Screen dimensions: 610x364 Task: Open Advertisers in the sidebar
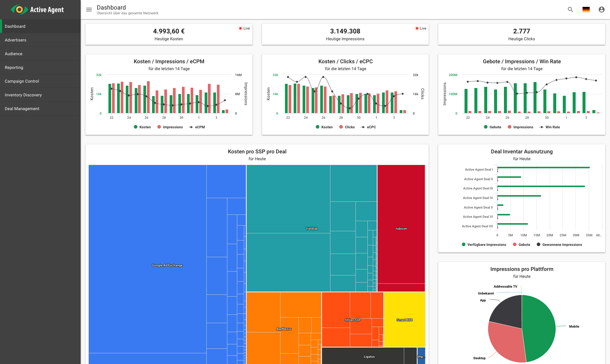16,40
